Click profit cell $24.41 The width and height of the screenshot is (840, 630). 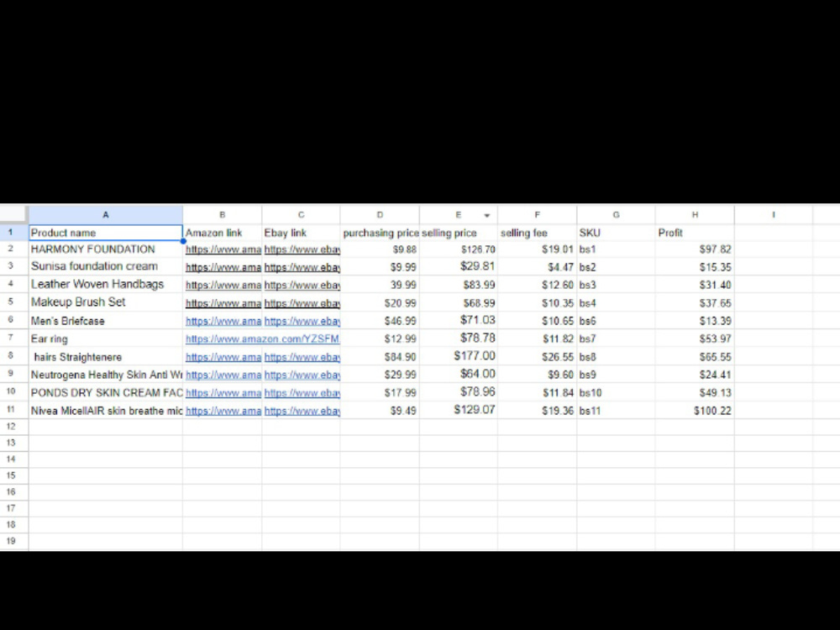(695, 375)
